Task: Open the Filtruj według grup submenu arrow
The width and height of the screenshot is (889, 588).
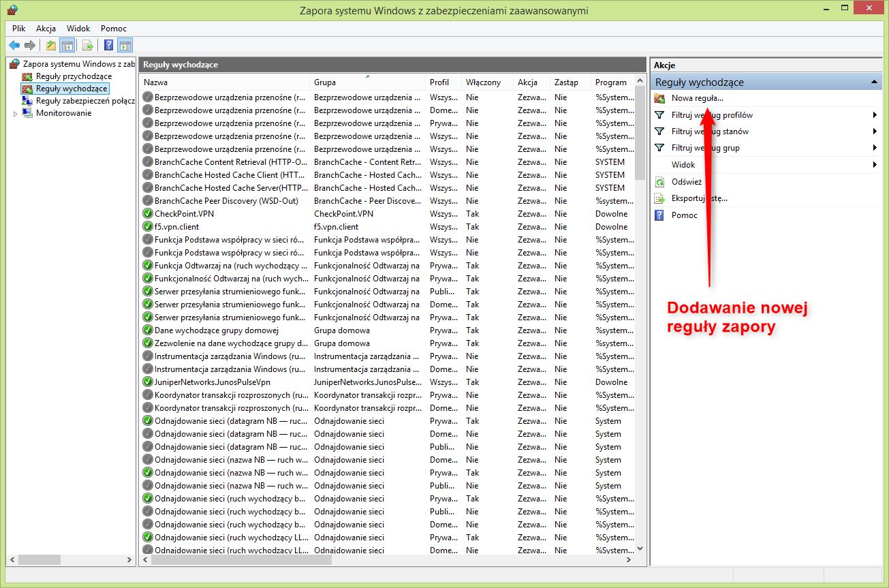Action: tap(875, 148)
